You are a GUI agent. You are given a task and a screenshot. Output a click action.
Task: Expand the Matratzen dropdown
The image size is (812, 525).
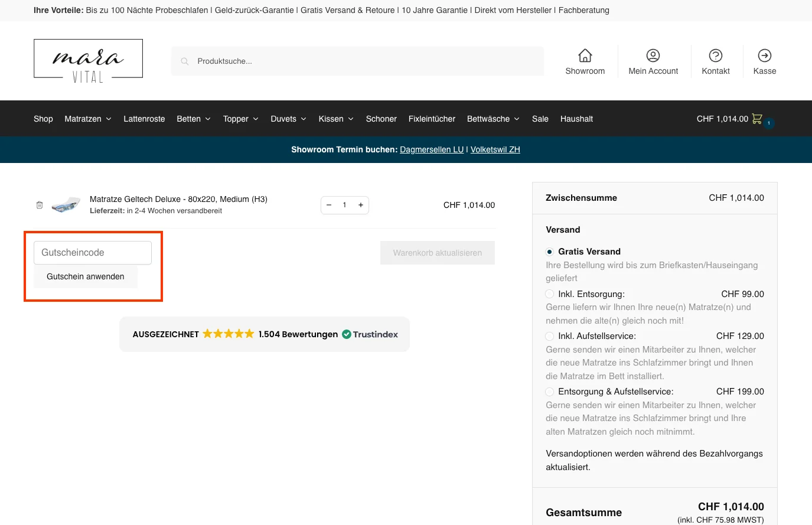point(87,119)
